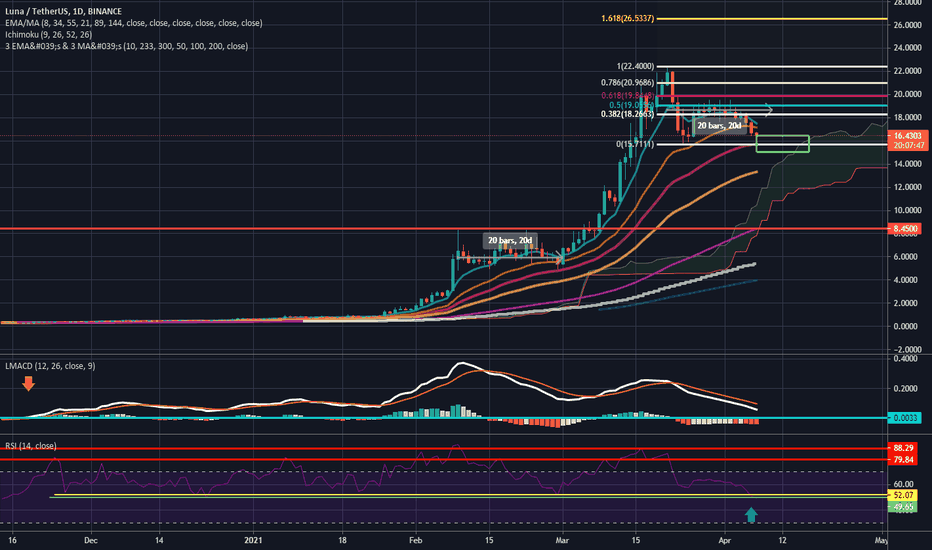
Task: Click 24.0000 on the price axis
Action: click(907, 48)
